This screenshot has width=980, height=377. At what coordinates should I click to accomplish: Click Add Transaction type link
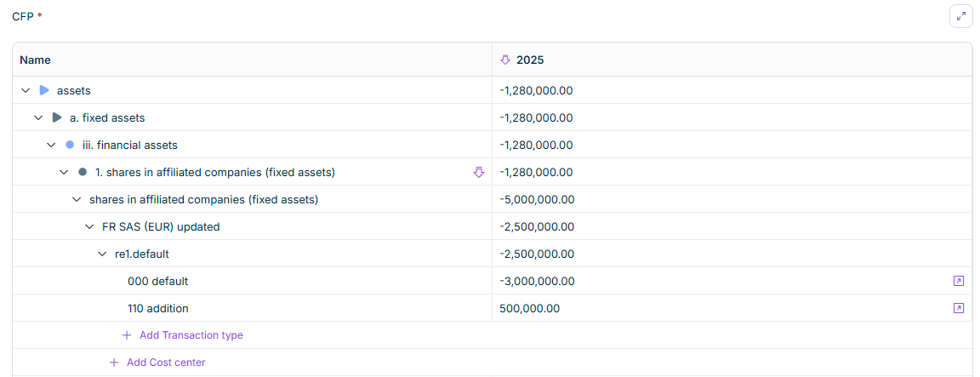[x=191, y=335]
